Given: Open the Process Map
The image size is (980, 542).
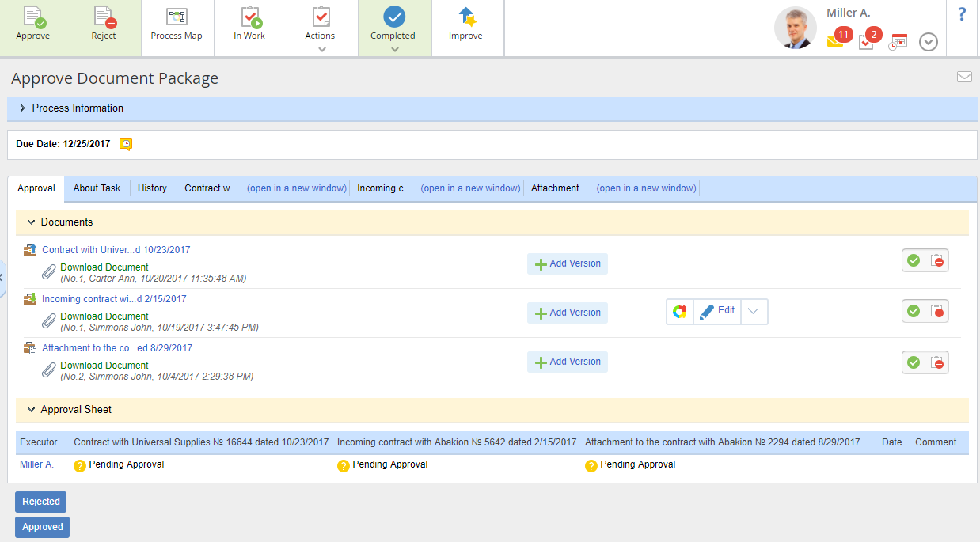Looking at the screenshot, I should pos(177,24).
